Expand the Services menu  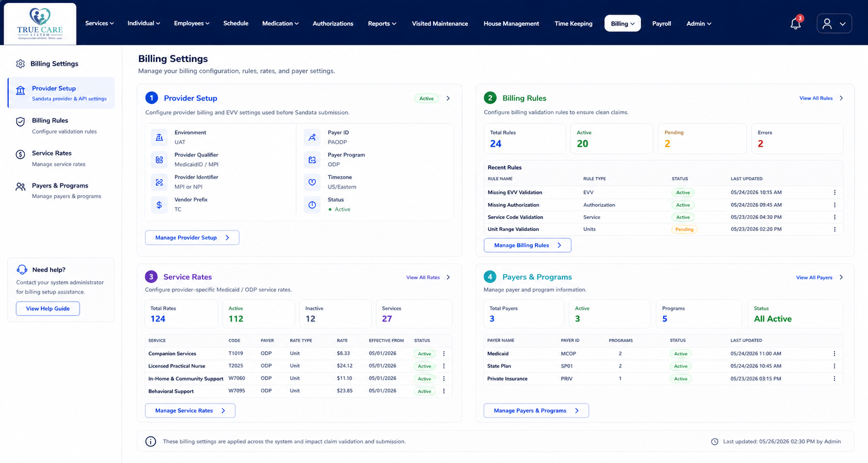pyautogui.click(x=100, y=23)
